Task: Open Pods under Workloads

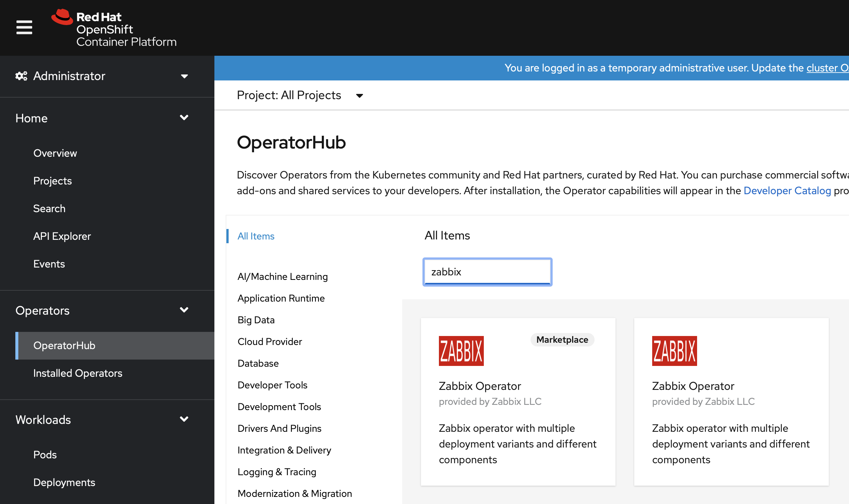Action: coord(45,455)
